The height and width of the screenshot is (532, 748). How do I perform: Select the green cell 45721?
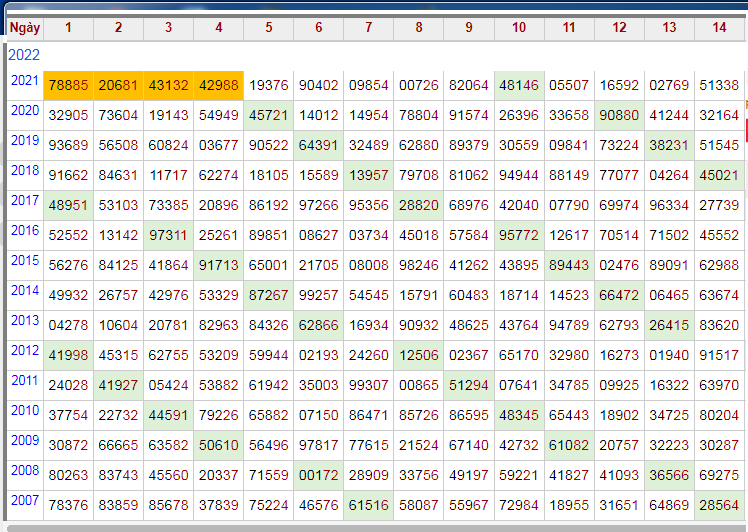coord(269,116)
